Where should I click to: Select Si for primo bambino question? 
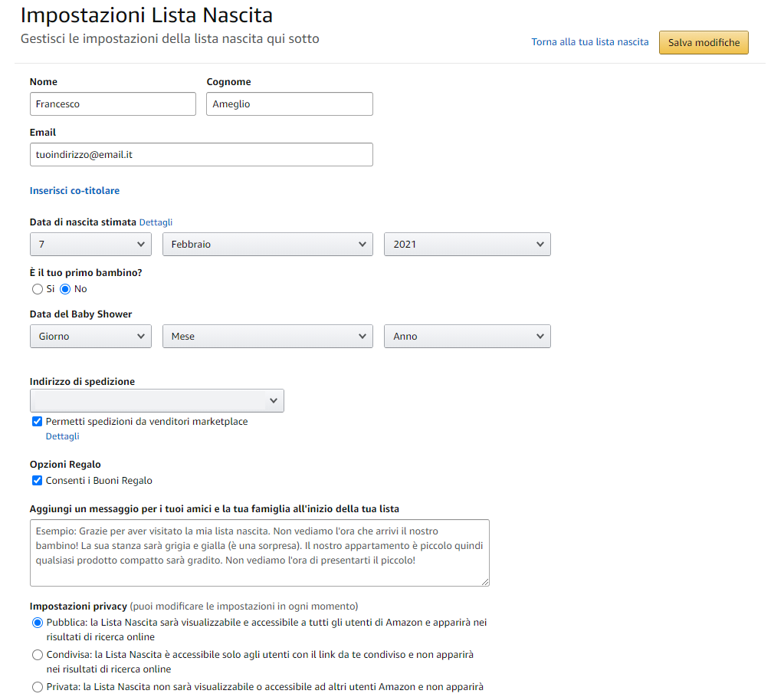click(37, 289)
